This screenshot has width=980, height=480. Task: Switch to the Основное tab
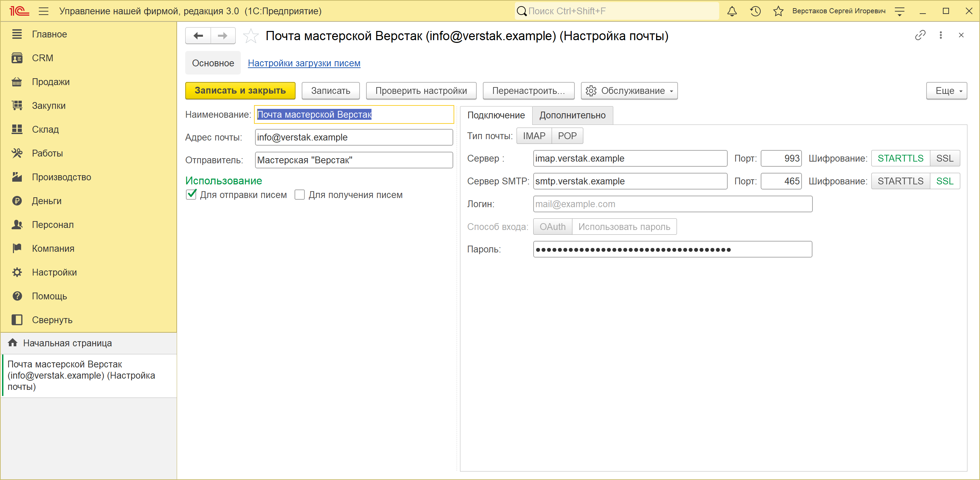pyautogui.click(x=213, y=63)
